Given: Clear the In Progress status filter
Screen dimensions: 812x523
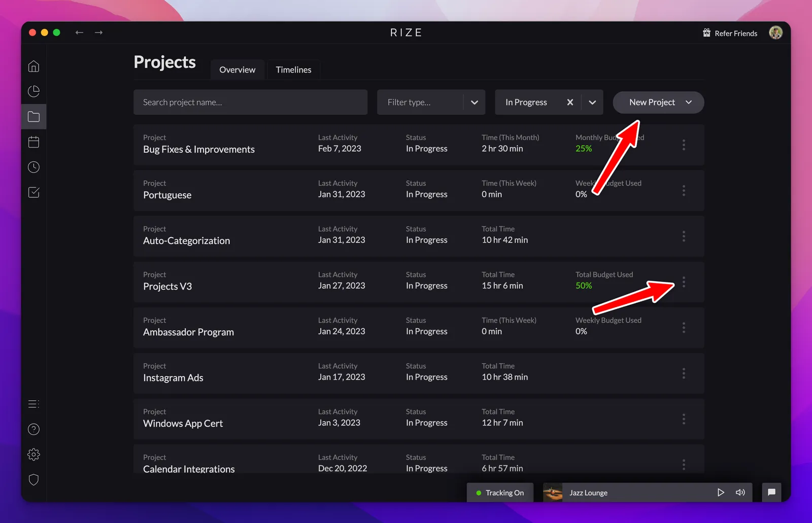Looking at the screenshot, I should coord(570,102).
